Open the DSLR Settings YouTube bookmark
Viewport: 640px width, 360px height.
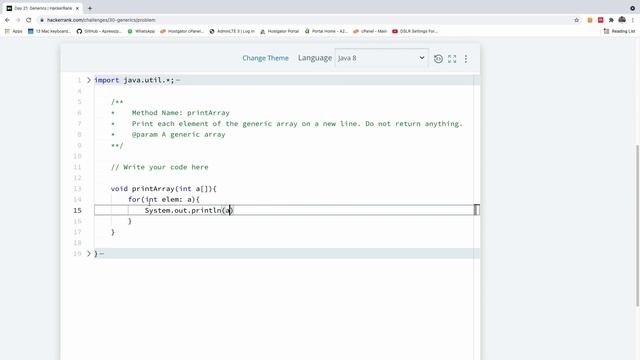click(x=415, y=31)
